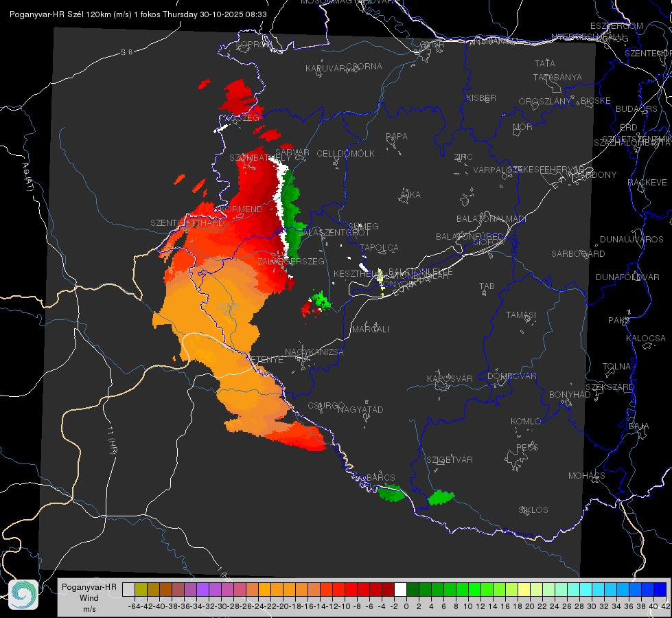Click the MOR town label
The image size is (672, 618).
522,126
